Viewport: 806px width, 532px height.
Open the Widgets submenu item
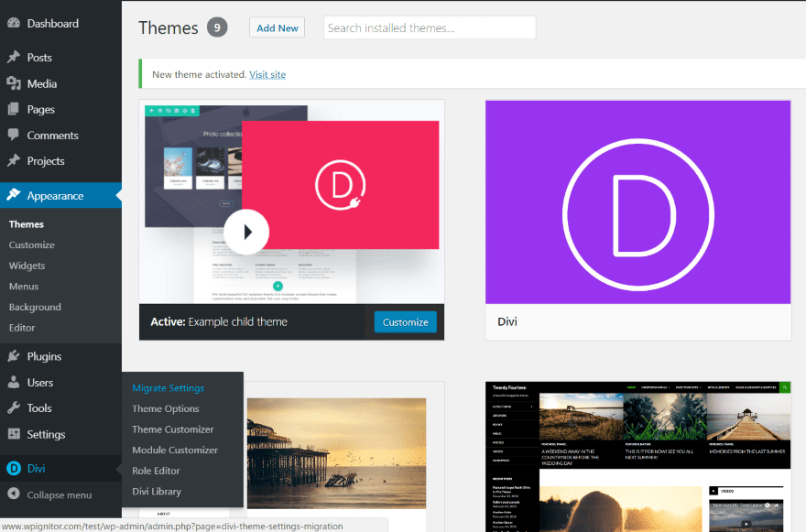tap(27, 266)
